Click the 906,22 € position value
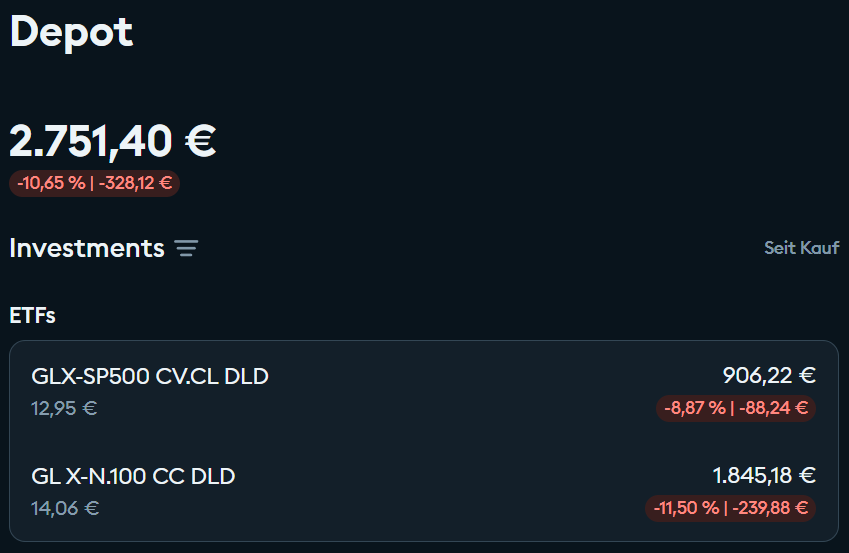849x553 pixels. click(x=769, y=376)
